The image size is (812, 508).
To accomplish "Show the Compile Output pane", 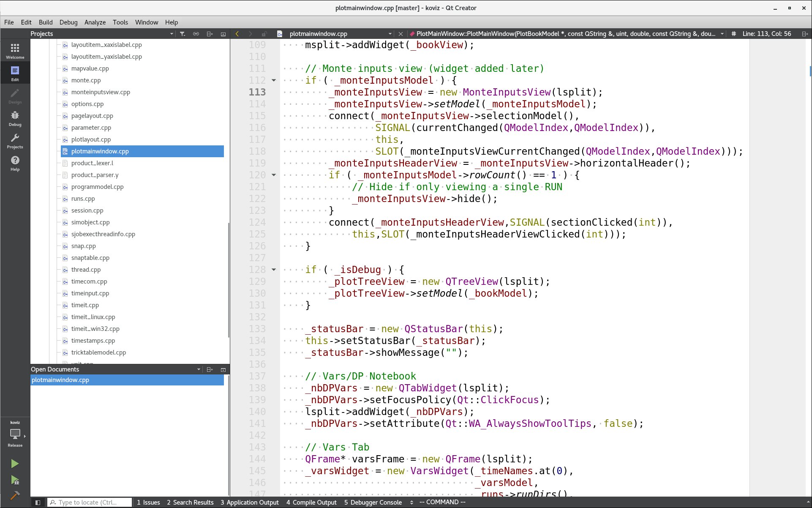I will coord(311,502).
